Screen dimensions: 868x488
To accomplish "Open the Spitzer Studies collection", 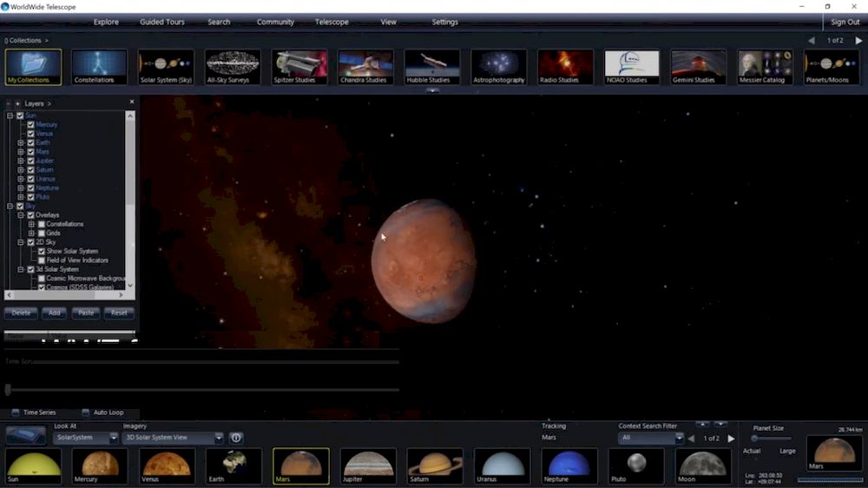I will (299, 67).
